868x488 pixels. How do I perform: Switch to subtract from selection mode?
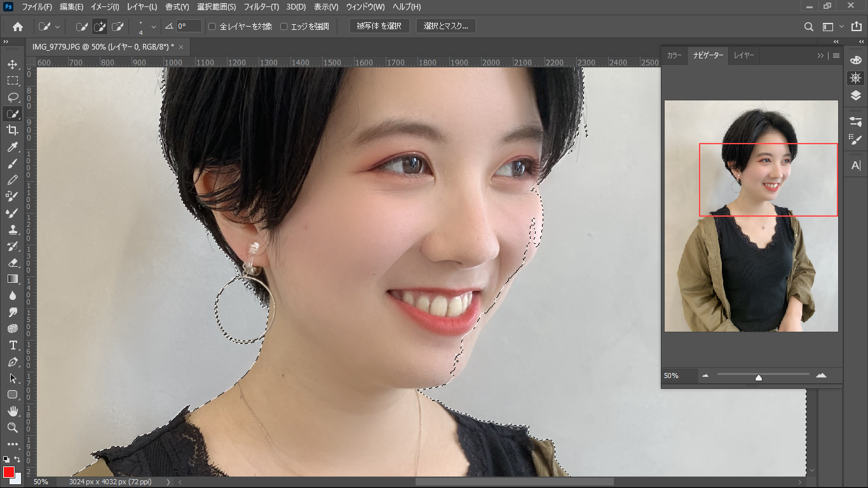click(118, 27)
